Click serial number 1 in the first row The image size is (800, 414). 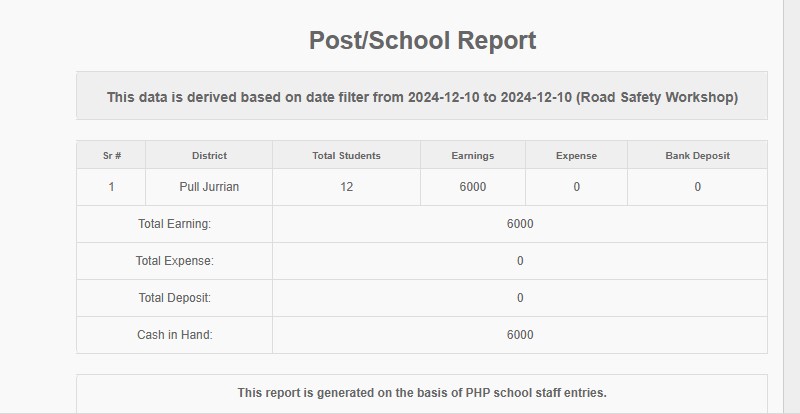pos(112,187)
